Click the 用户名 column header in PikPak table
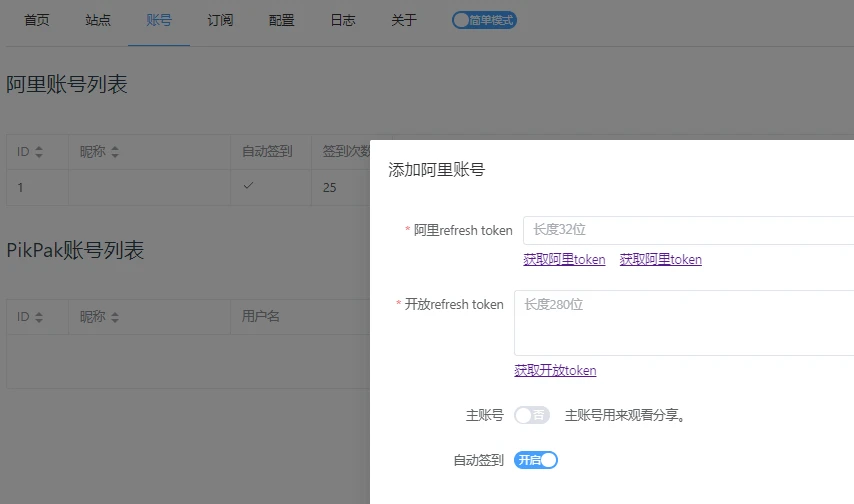The image size is (854, 504). pos(260,317)
